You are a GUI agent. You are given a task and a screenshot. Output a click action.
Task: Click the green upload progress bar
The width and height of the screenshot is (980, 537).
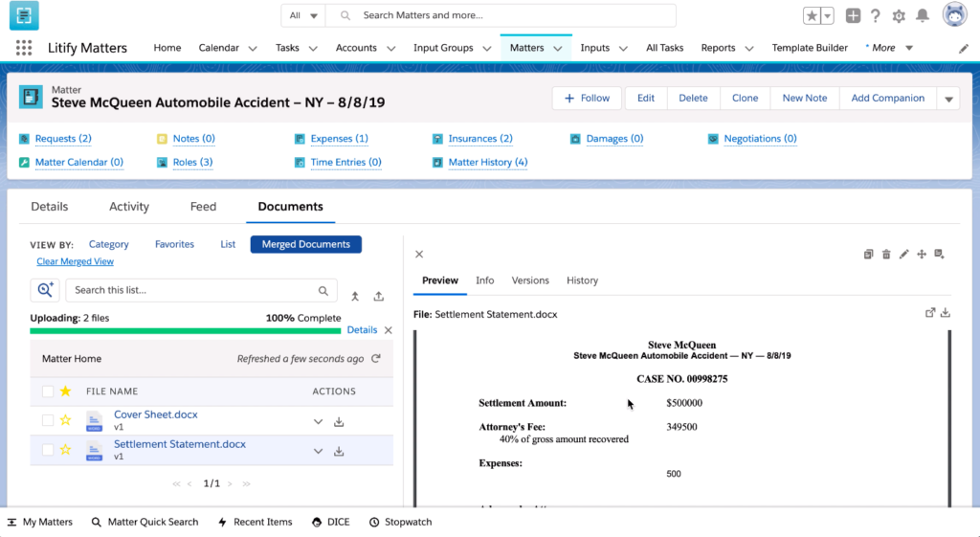186,330
